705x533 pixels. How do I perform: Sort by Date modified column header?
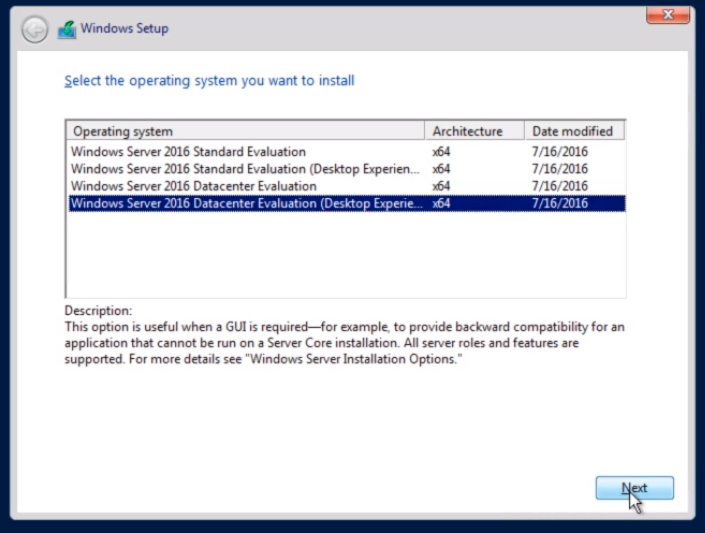click(574, 131)
